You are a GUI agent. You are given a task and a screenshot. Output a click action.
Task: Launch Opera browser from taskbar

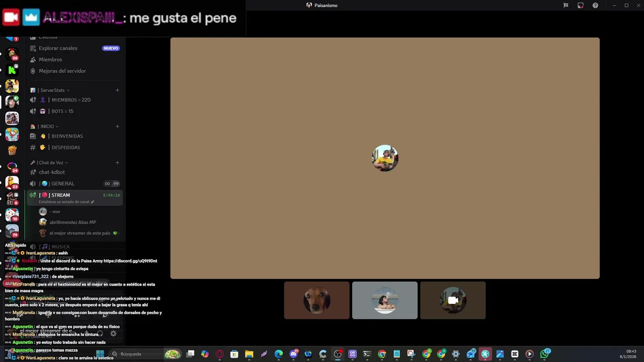[x=219, y=354]
